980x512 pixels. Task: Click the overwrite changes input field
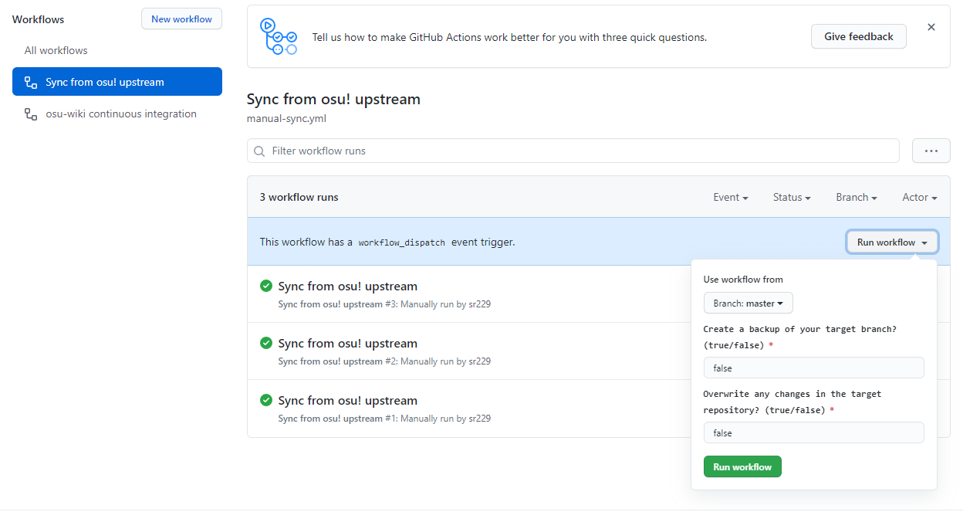click(814, 432)
